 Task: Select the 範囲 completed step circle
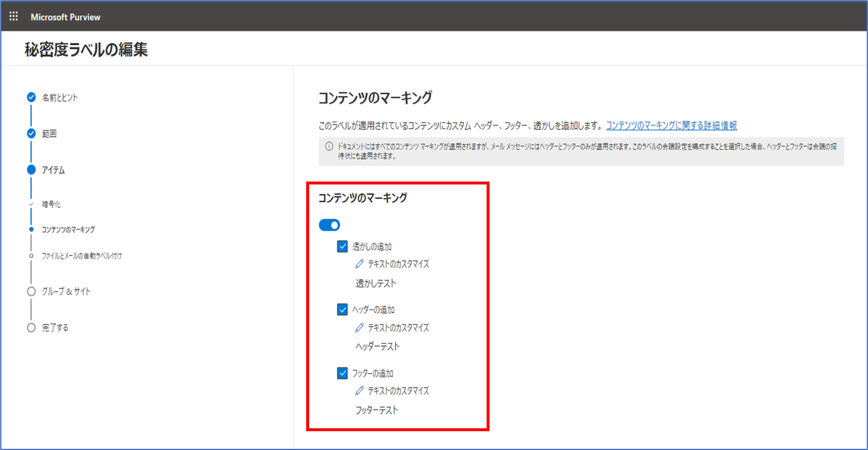(x=31, y=133)
